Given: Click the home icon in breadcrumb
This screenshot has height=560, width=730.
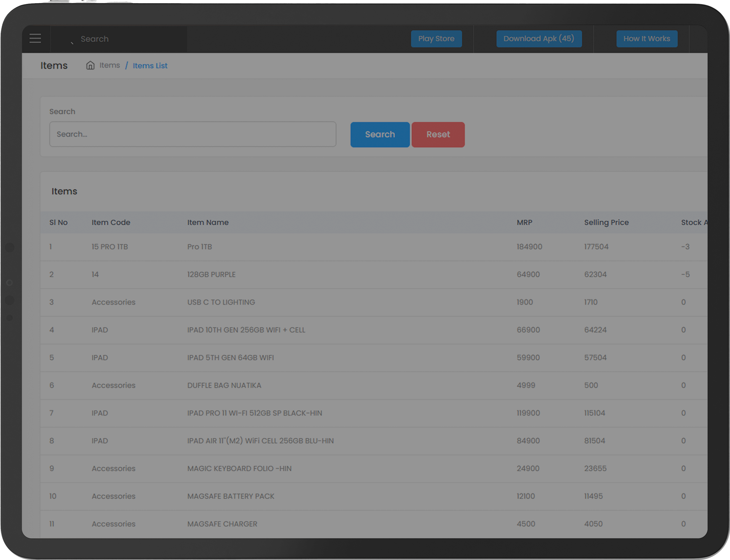Looking at the screenshot, I should (90, 65).
